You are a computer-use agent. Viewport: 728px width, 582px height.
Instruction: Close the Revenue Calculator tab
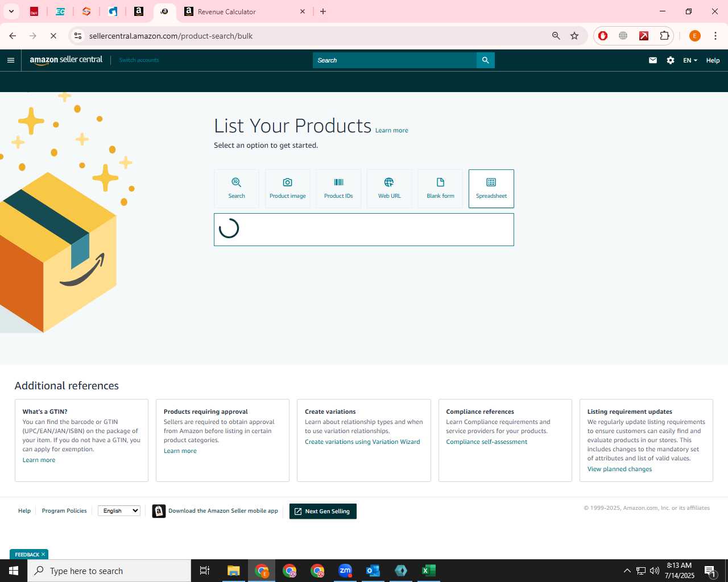(303, 11)
